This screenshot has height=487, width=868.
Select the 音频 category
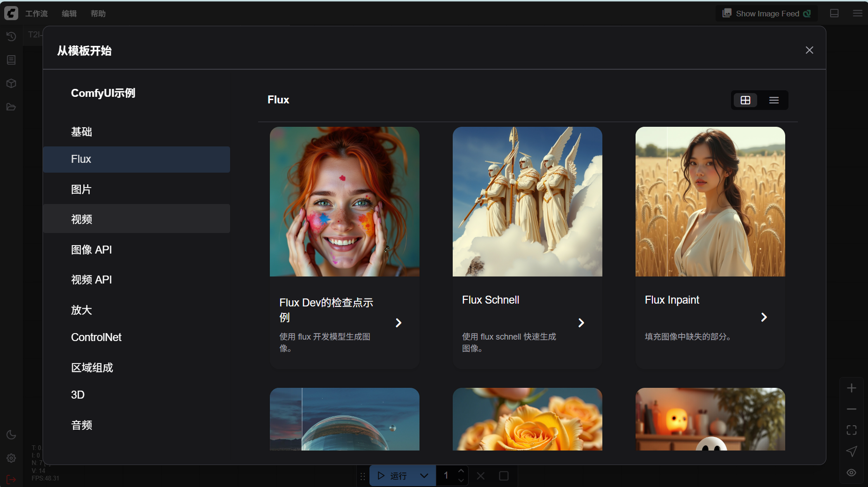click(137, 425)
